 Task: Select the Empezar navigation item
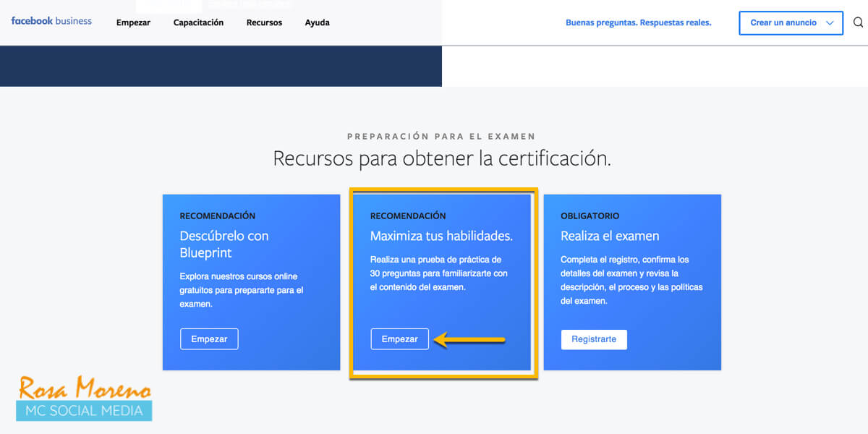coord(133,22)
